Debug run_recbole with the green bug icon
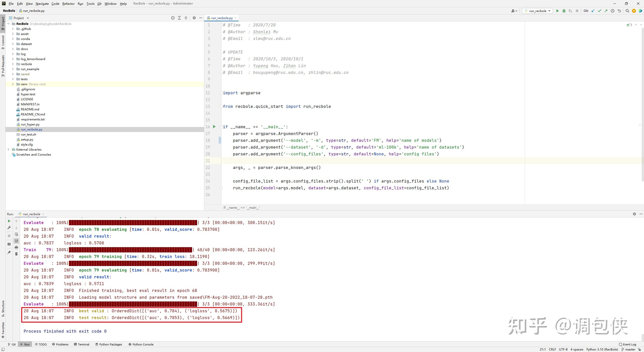 pos(564,11)
